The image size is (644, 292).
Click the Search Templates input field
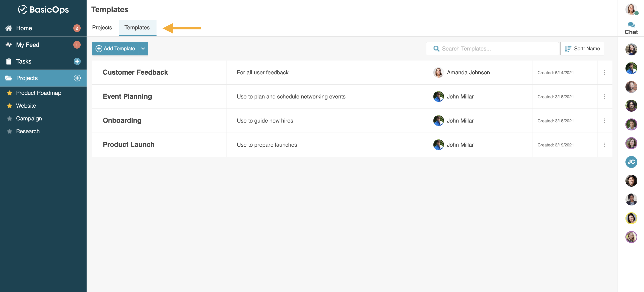[492, 48]
